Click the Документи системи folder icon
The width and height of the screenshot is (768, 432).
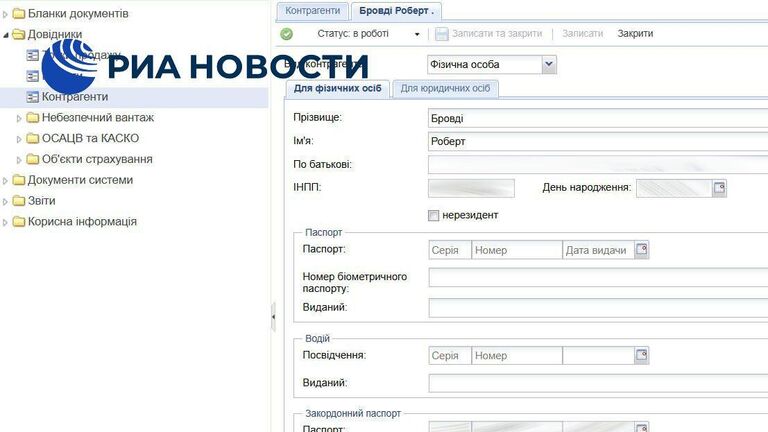19,180
